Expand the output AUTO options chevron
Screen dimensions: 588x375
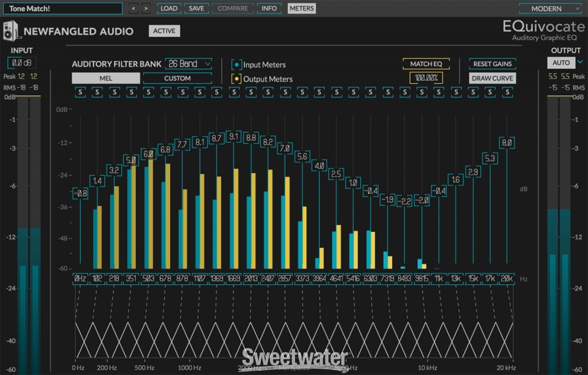(x=580, y=62)
